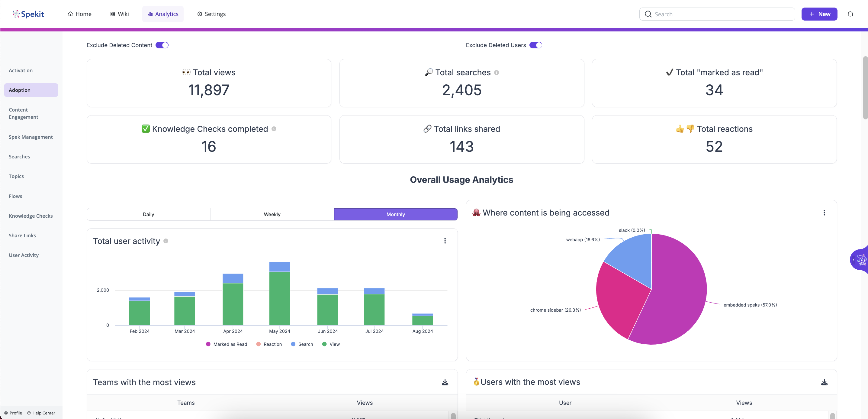Click the Aug 2024 bar in chart
The image size is (868, 419).
pos(423,320)
